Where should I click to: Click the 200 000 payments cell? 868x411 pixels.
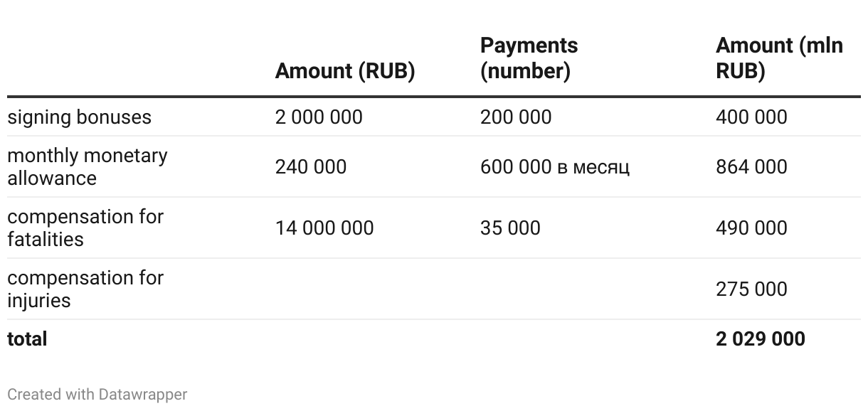pyautogui.click(x=516, y=117)
